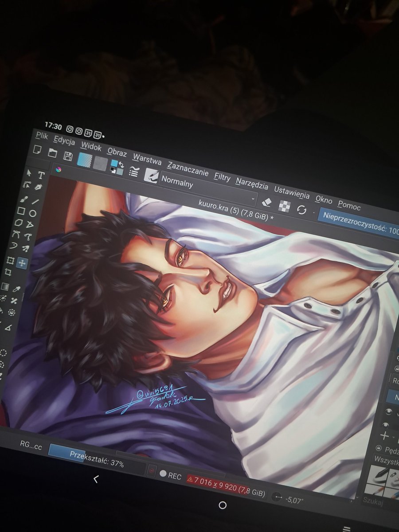Select the Line tool
Screen dimensions: 399x532
(36, 201)
